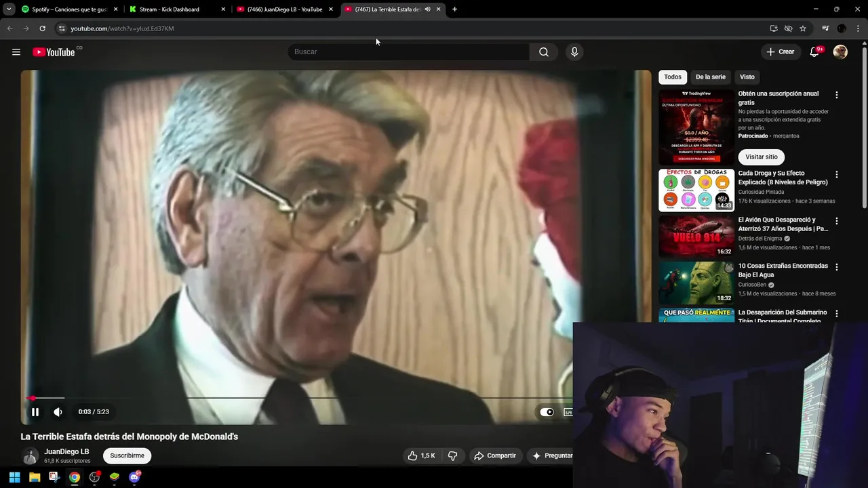Click the crossed-eye icon in the address bar
Image resolution: width=868 pixels, height=488 pixels.
pos(788,28)
